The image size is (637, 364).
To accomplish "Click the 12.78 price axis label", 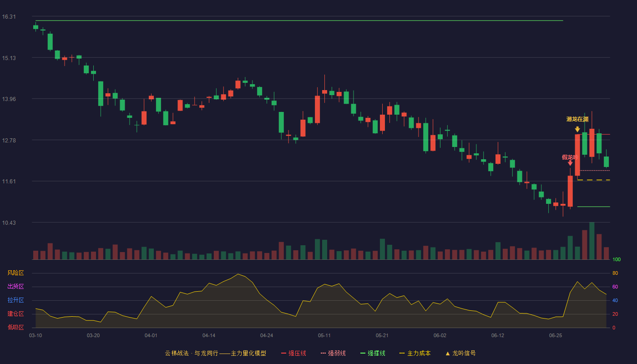I will (9, 140).
